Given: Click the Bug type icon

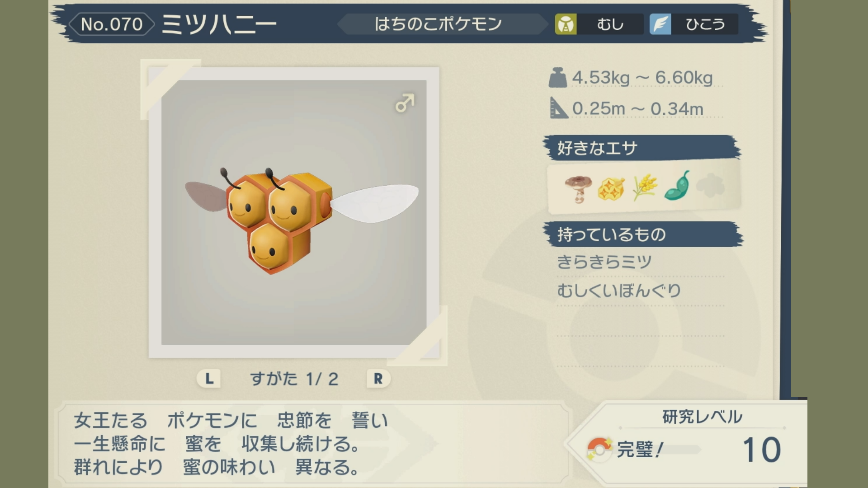Looking at the screenshot, I should point(566,24).
